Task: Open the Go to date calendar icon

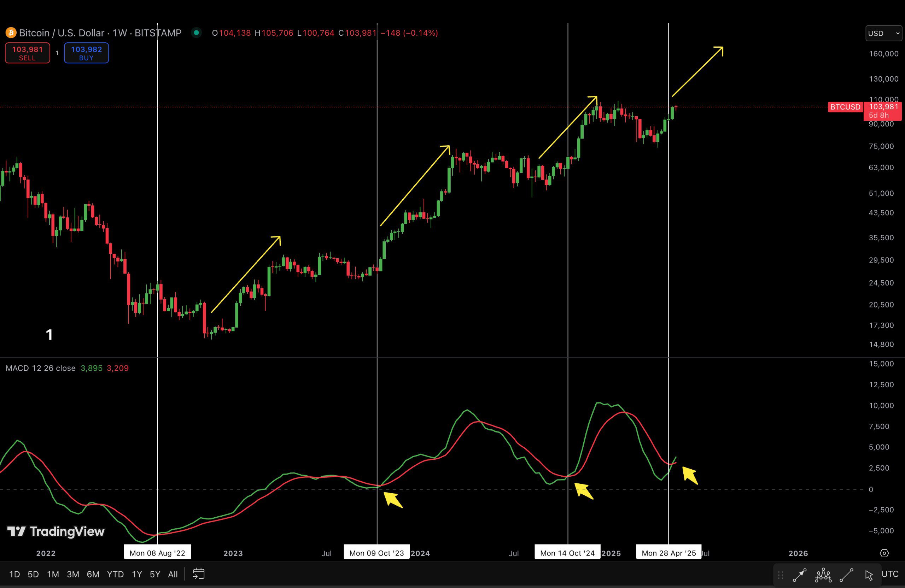Action: point(198,574)
